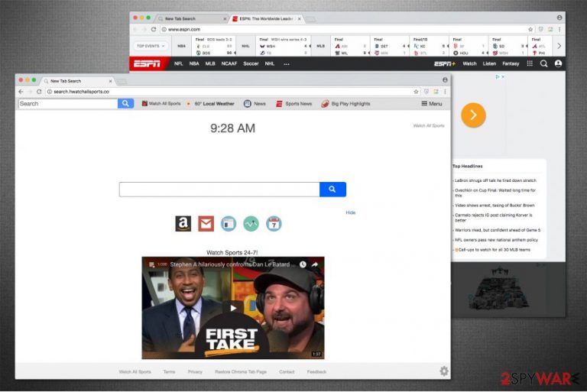Play the First Take video
The height and width of the screenshot is (392, 587).
point(233,308)
